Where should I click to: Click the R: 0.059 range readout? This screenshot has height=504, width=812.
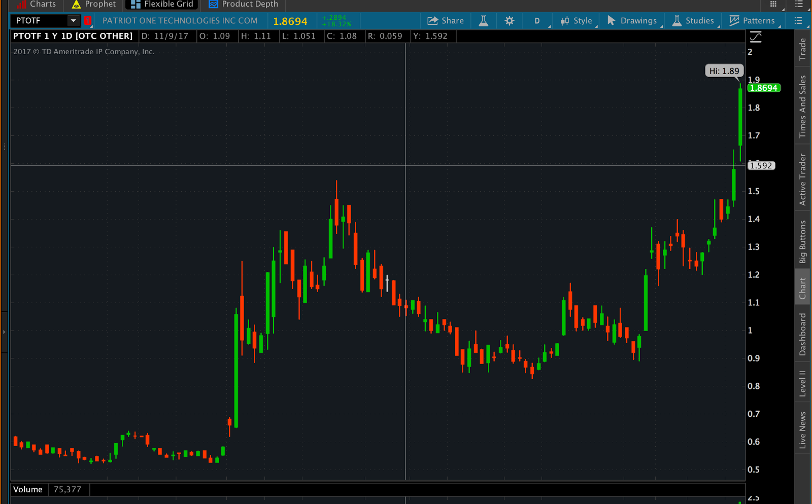click(385, 36)
